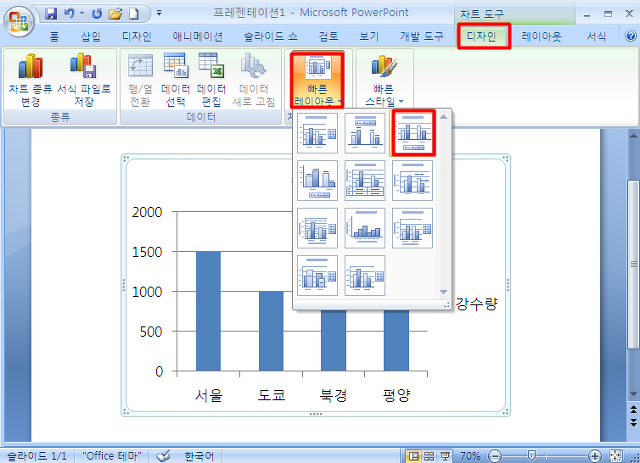Go to the 보기 tab
640x463 pixels.
pos(369,37)
